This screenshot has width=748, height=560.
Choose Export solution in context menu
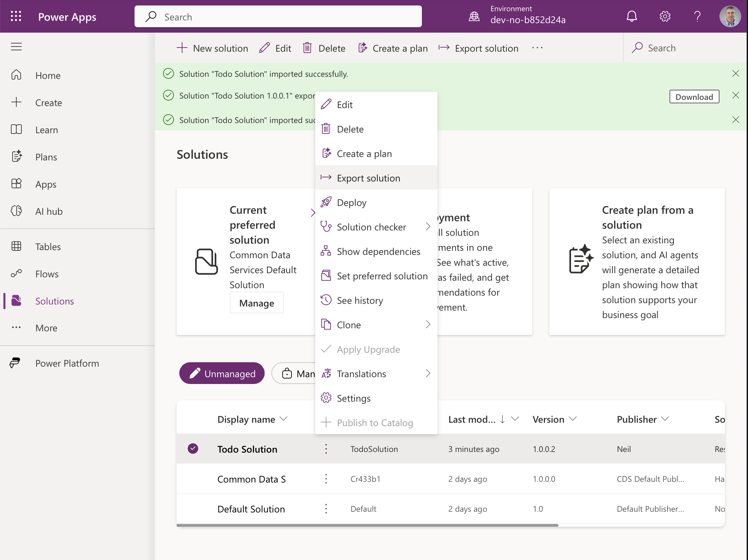(x=376, y=178)
